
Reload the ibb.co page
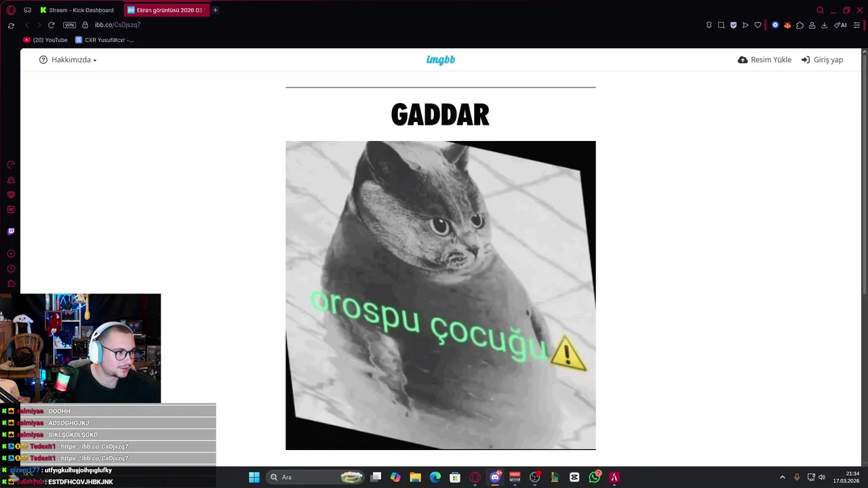(51, 25)
